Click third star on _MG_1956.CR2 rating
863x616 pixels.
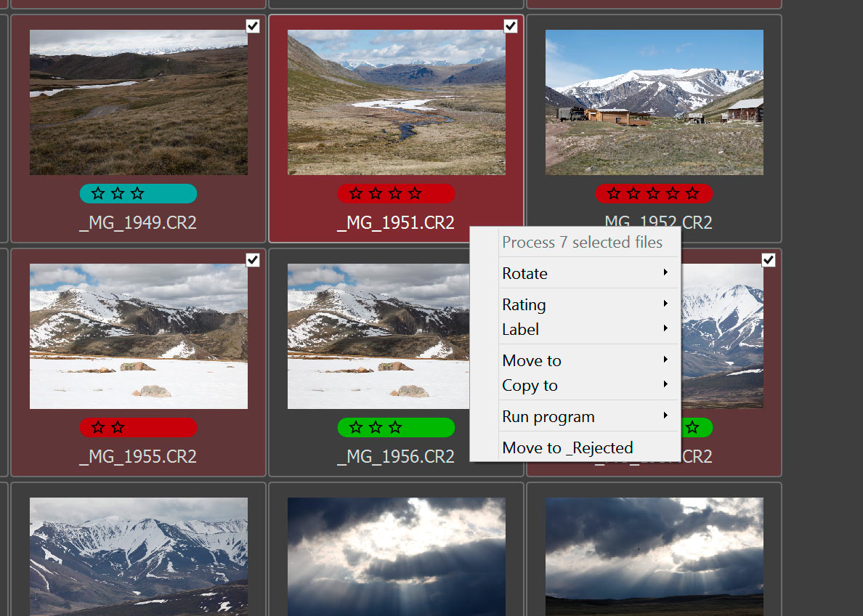click(x=395, y=428)
